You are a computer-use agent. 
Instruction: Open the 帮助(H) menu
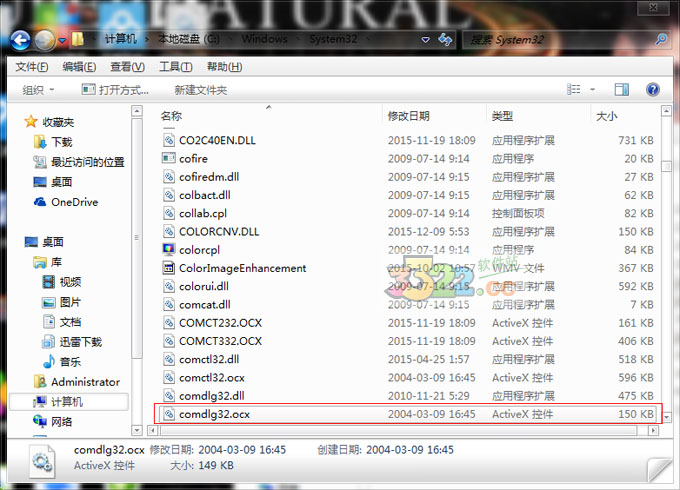pos(225,67)
